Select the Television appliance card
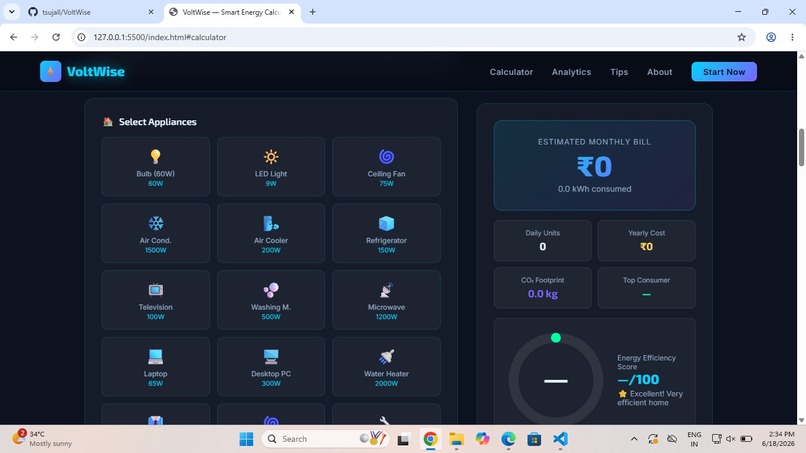 [155, 300]
